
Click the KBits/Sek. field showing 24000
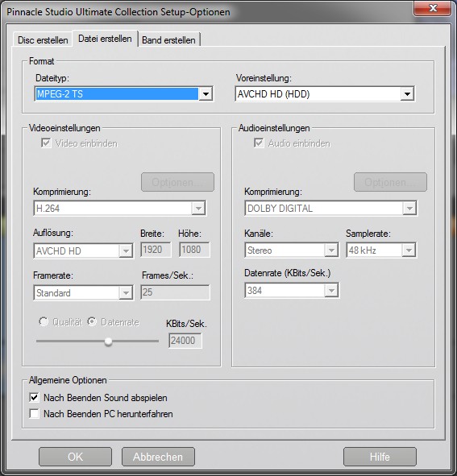(185, 341)
